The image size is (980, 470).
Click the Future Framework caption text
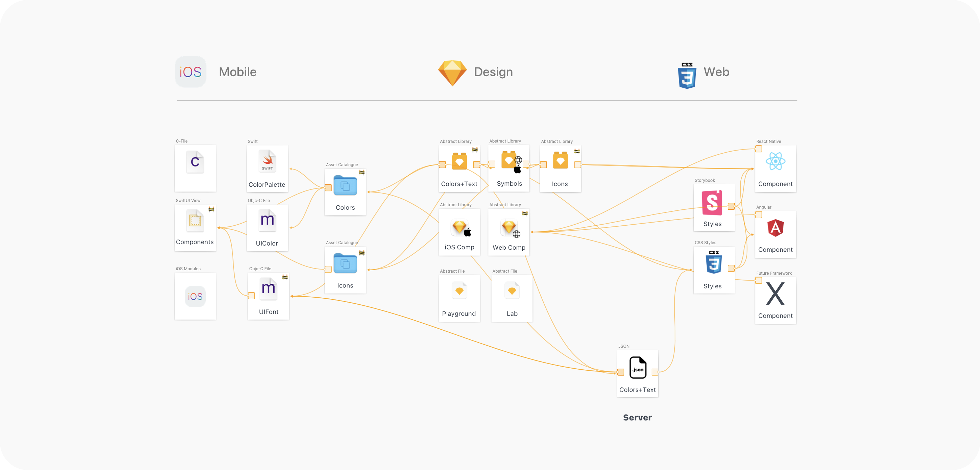(x=774, y=273)
